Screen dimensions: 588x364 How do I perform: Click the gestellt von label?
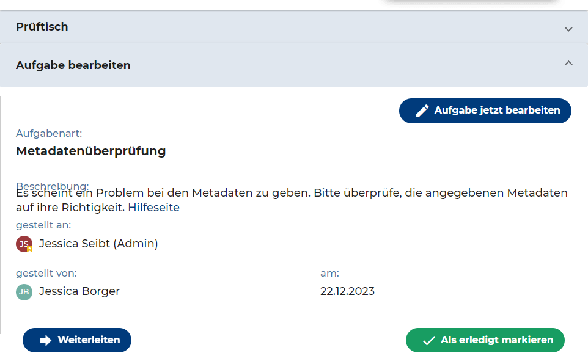click(x=46, y=274)
